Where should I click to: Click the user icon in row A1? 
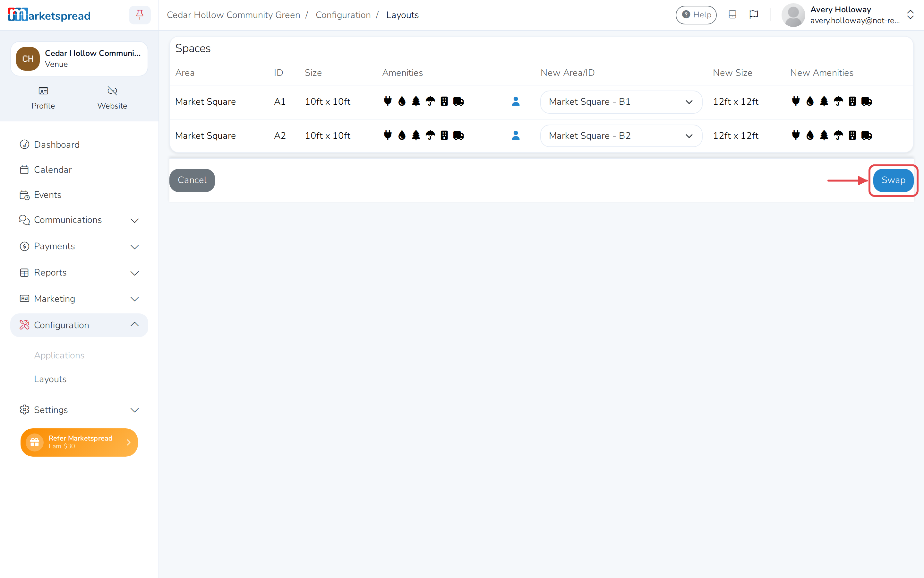[516, 101]
